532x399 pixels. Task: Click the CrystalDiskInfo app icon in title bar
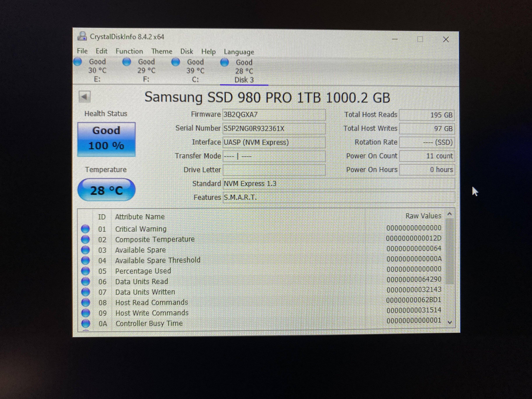[x=82, y=36]
